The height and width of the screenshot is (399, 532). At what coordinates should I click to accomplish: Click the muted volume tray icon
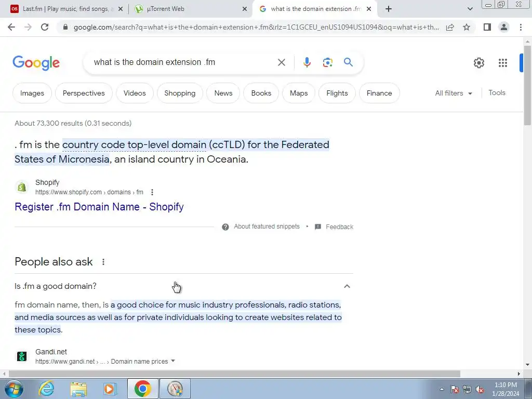[480, 390]
